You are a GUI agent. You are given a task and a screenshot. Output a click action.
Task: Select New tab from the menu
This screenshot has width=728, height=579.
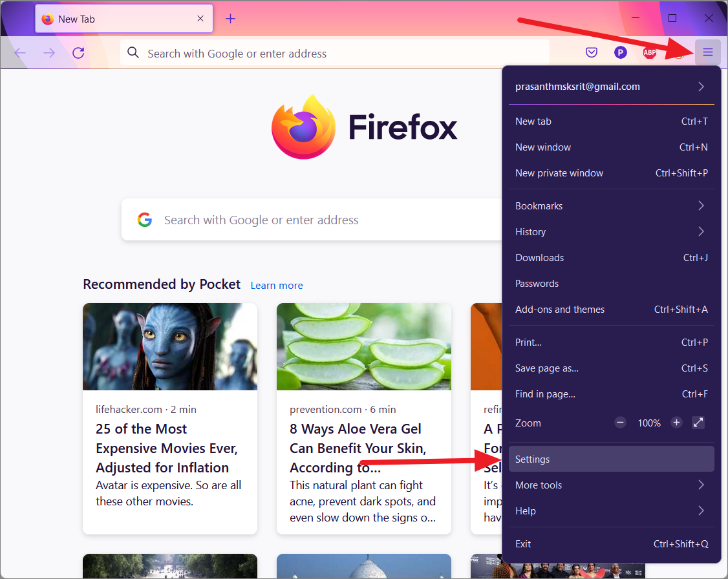click(x=611, y=121)
